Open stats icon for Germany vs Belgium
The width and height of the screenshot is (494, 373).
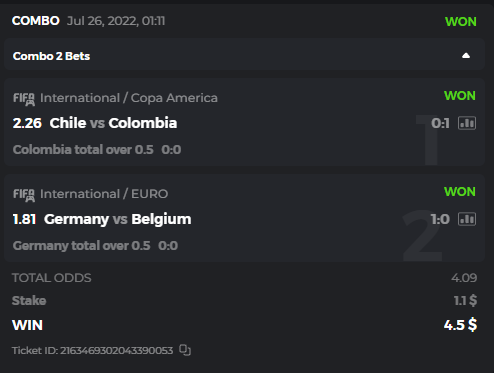(x=467, y=219)
